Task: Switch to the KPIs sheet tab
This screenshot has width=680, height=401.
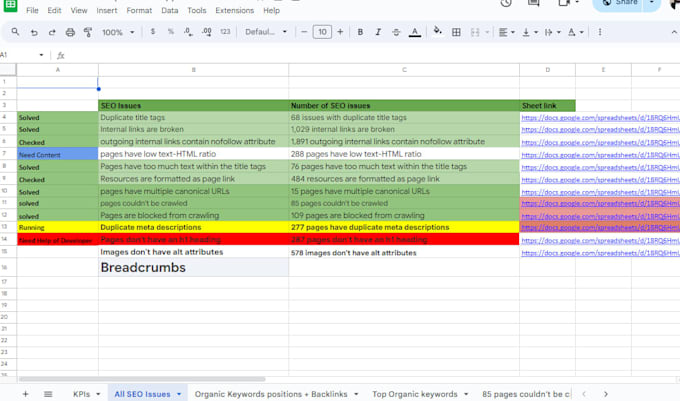Action: (82, 394)
